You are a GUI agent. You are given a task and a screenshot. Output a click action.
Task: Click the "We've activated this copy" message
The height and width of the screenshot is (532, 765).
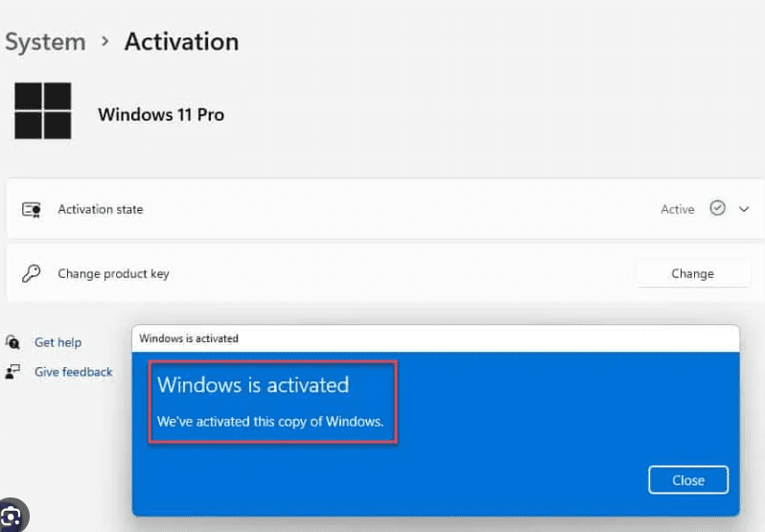tap(269, 422)
